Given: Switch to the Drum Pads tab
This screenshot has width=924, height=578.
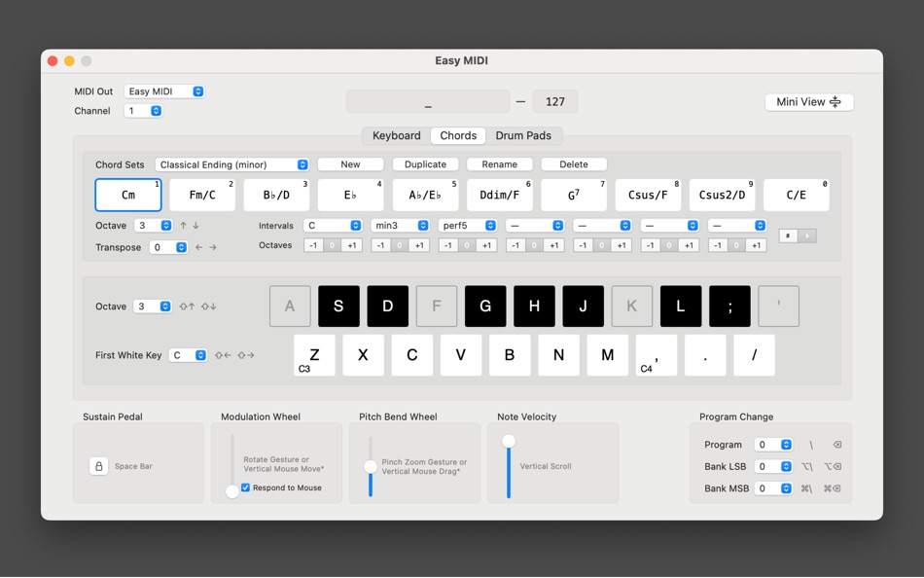Looking at the screenshot, I should [523, 135].
